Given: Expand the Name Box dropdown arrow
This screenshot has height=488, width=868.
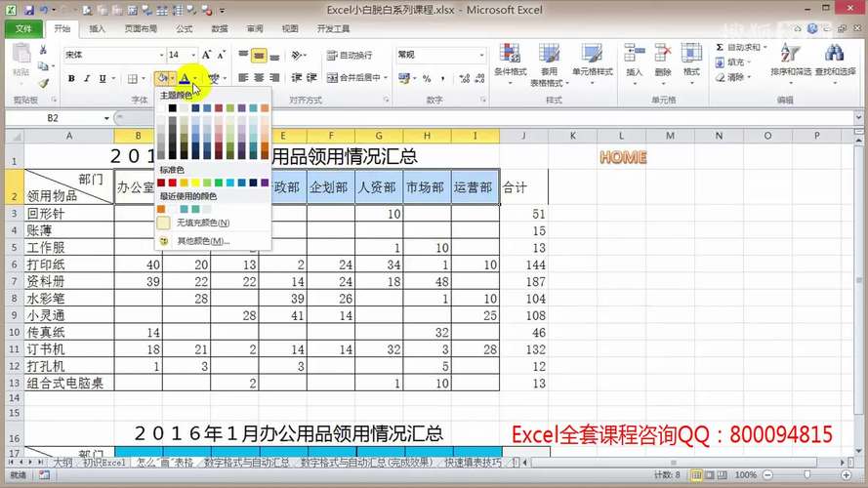Looking at the screenshot, I should [x=106, y=118].
